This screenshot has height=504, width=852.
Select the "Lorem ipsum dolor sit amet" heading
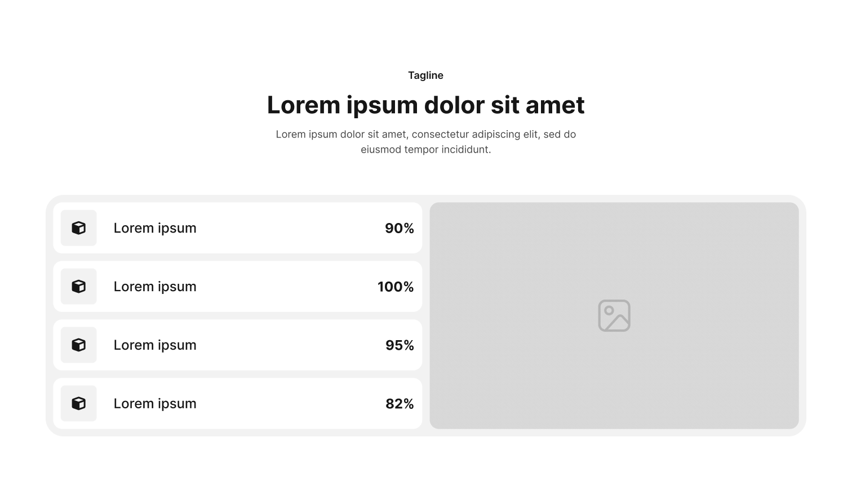[x=426, y=105]
